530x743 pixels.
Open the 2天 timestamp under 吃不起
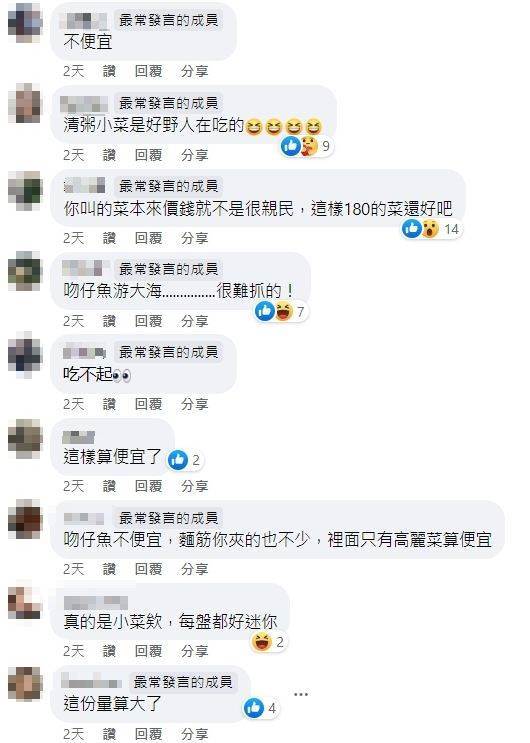[73, 404]
